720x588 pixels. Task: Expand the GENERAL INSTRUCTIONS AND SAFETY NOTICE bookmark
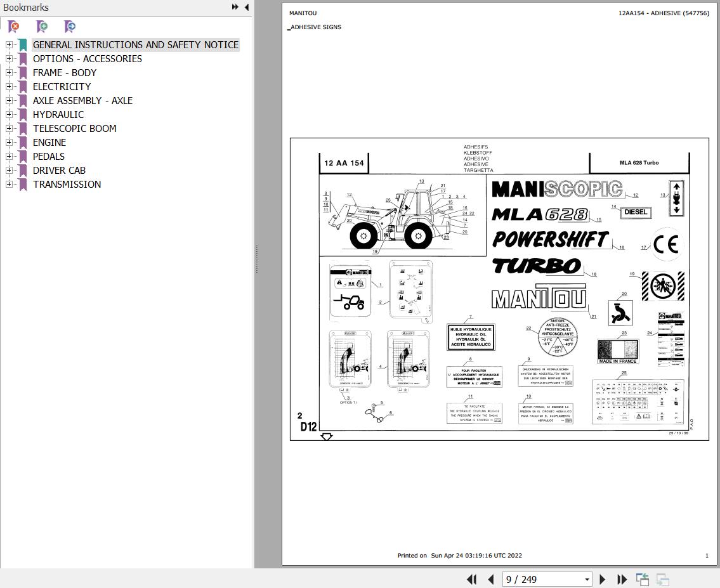tap(9, 44)
